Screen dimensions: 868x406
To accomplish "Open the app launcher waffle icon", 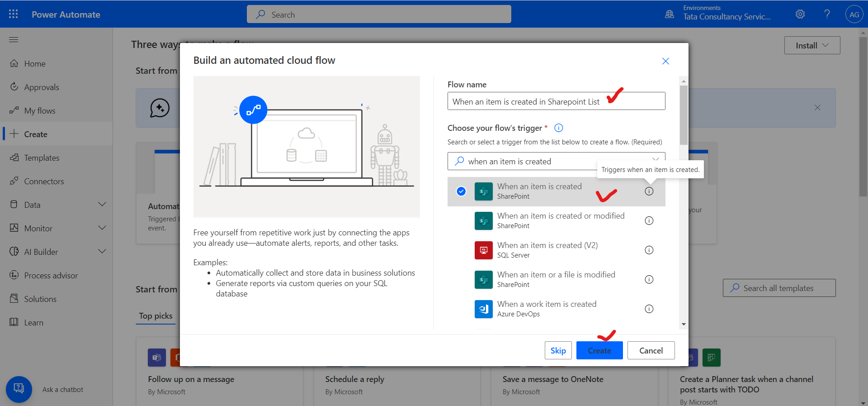I will tap(14, 14).
